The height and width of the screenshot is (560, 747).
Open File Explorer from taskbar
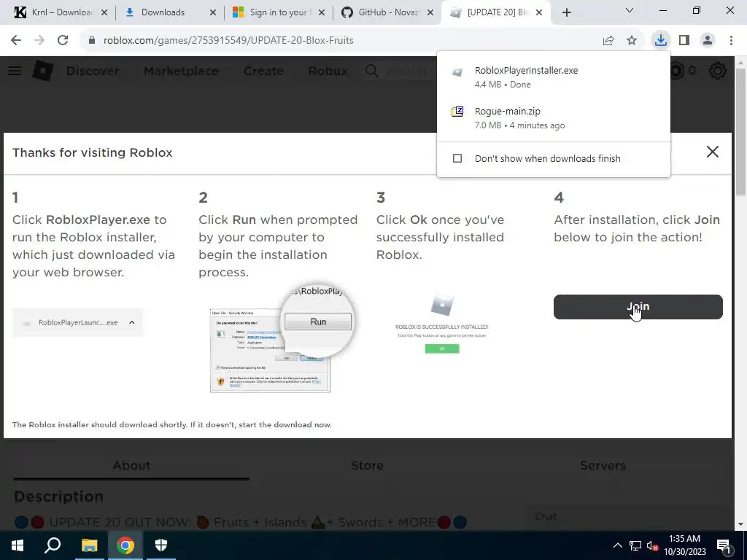coord(89,545)
